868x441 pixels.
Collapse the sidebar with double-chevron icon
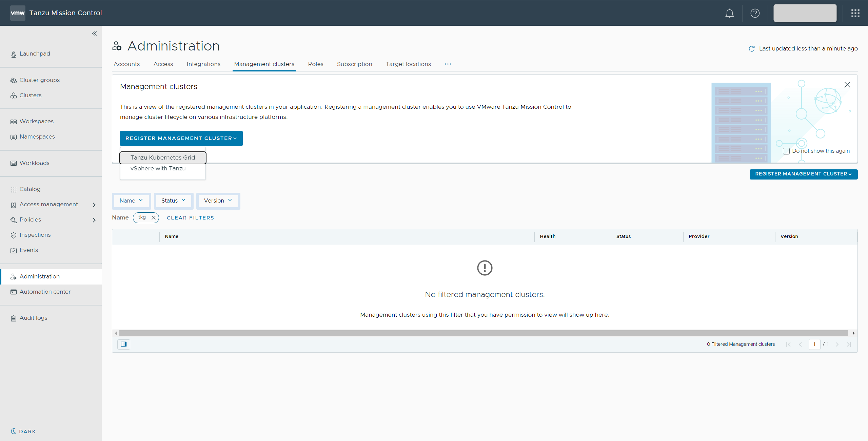[x=94, y=34]
